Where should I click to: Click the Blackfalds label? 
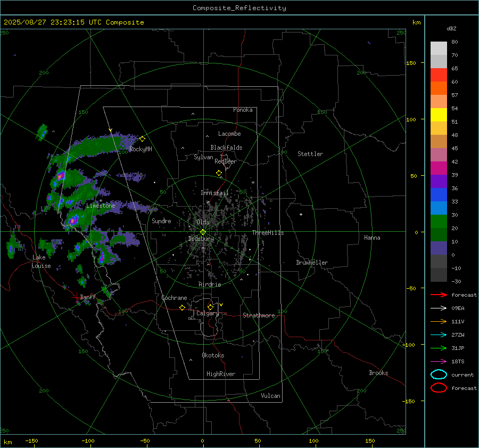click(226, 148)
